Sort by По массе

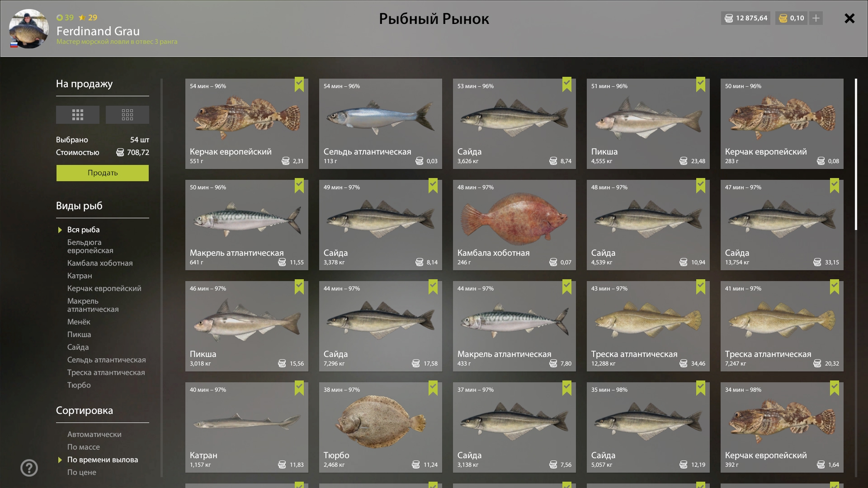pos(83,447)
